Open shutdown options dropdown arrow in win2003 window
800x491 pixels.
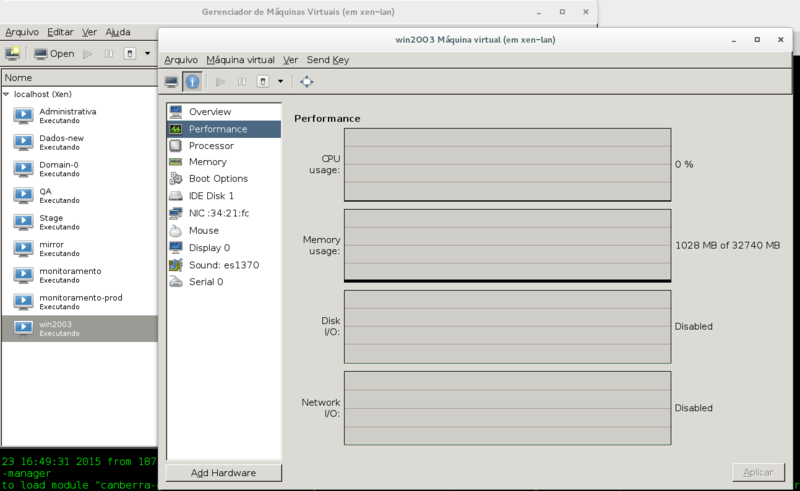(280, 82)
